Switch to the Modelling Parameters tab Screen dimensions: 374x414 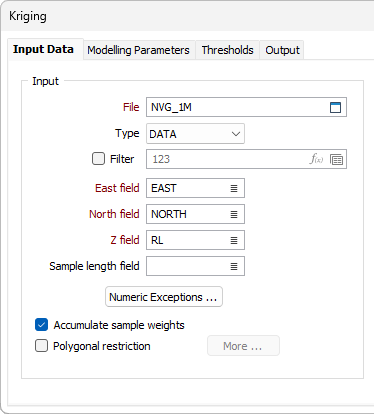pyautogui.click(x=138, y=50)
